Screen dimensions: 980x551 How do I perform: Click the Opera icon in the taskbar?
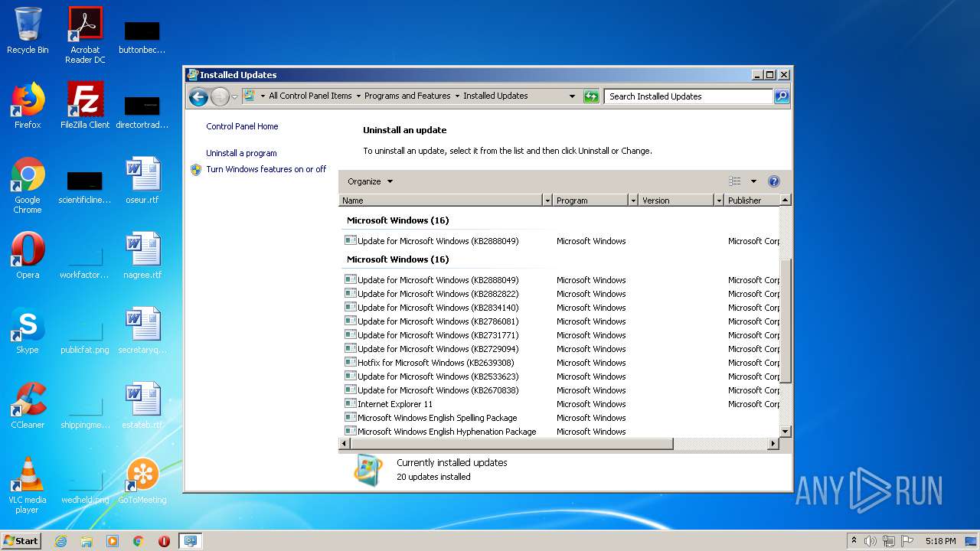[164, 541]
